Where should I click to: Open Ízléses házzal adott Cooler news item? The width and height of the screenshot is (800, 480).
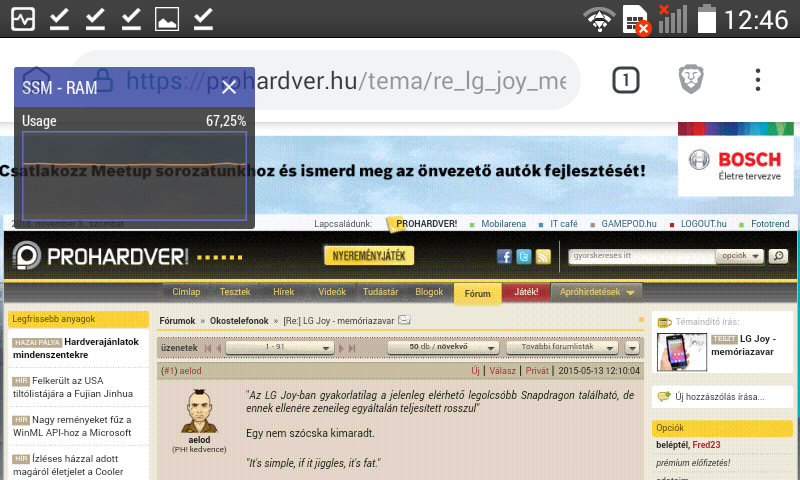(68, 465)
